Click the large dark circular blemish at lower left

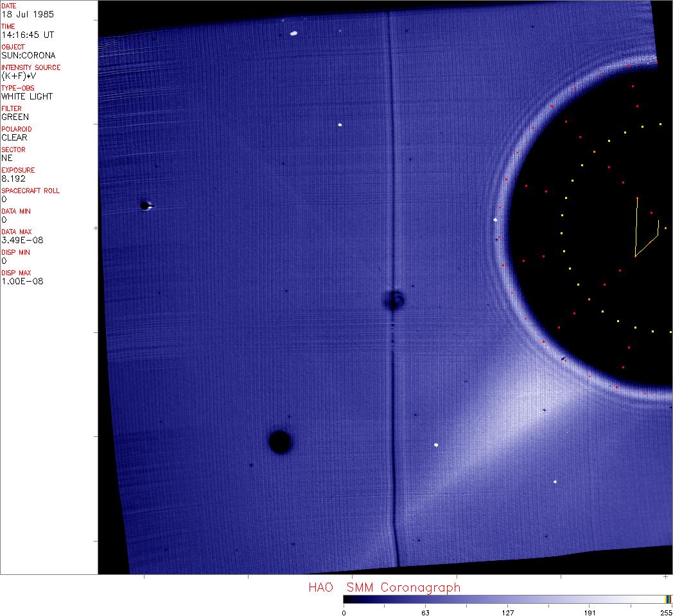pos(280,442)
